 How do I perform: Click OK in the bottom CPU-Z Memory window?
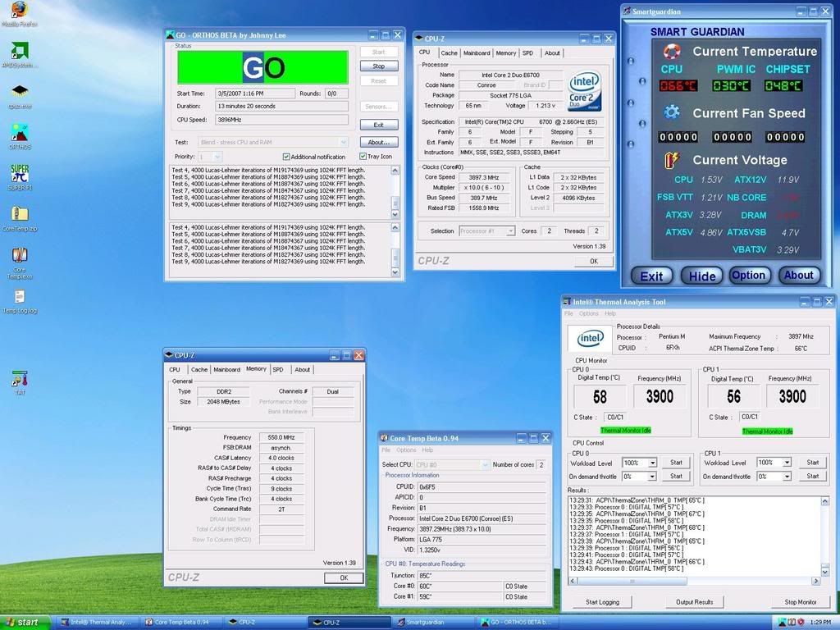coord(344,578)
